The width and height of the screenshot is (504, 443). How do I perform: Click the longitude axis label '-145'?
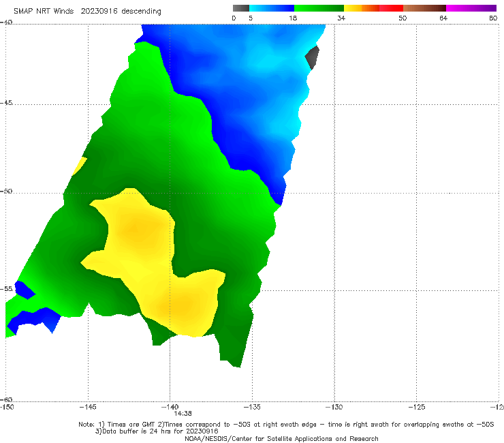(x=88, y=407)
